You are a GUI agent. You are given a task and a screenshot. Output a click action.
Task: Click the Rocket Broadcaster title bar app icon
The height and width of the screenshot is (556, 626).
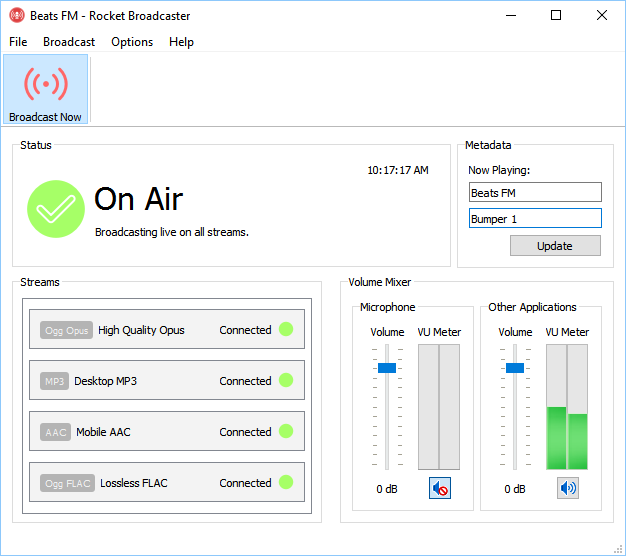pyautogui.click(x=17, y=16)
